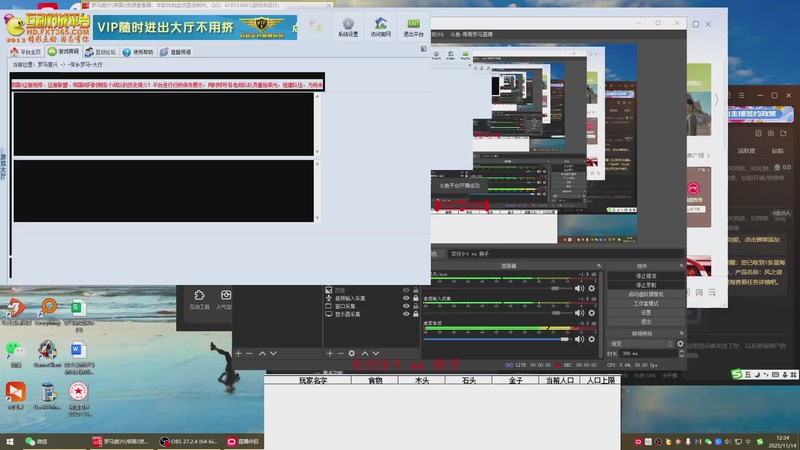Open the Everything desktop shortcut
Screen dimensions: 800x450
[x=49, y=312]
